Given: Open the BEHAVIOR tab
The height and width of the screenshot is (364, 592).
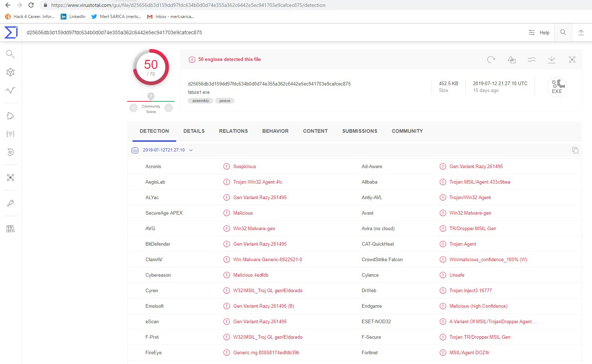Looking at the screenshot, I should click(275, 131).
